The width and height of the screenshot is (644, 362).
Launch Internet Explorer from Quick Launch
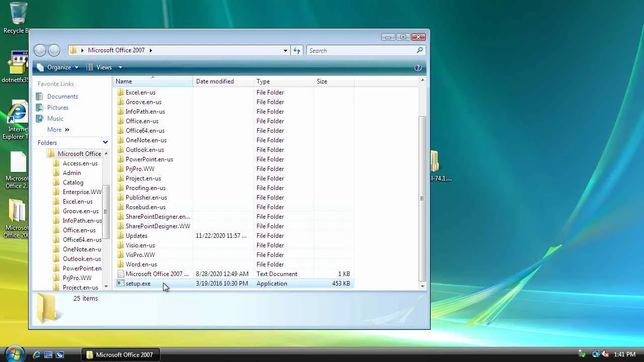coord(37,355)
